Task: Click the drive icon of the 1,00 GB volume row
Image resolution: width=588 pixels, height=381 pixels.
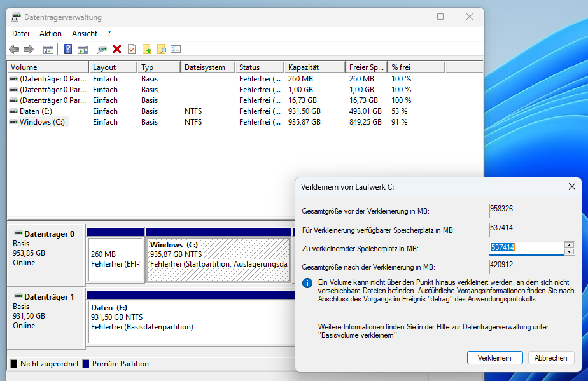Action: pos(13,90)
